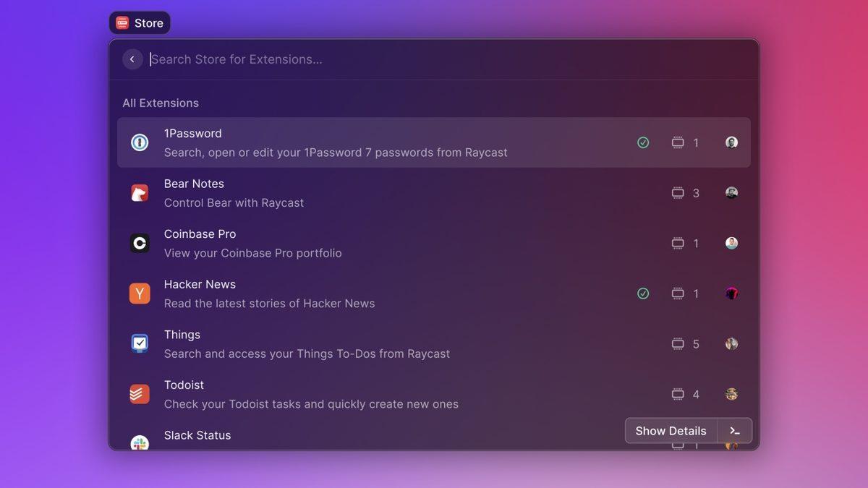Click the Todoist author avatar
The height and width of the screenshot is (488, 868).
point(731,394)
